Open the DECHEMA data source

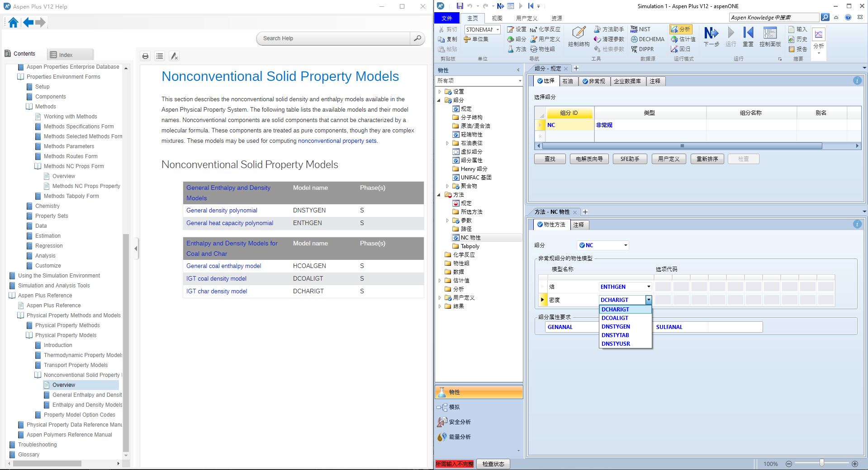coord(648,39)
